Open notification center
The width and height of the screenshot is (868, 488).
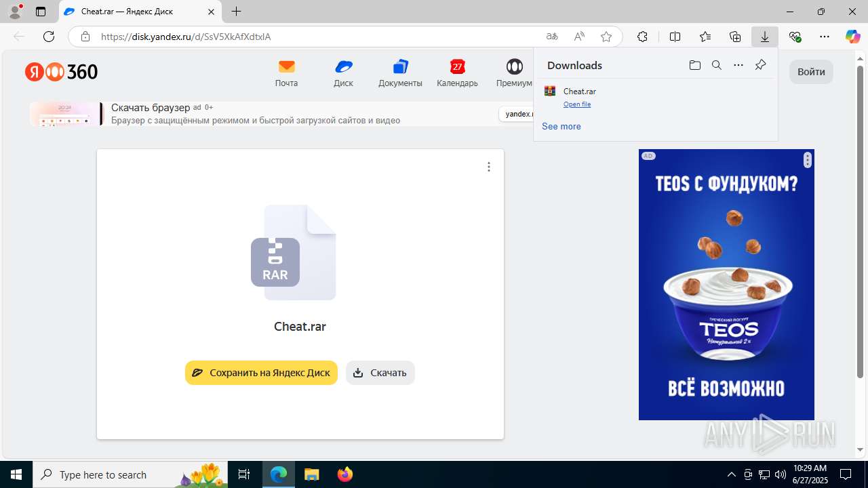tap(846, 474)
